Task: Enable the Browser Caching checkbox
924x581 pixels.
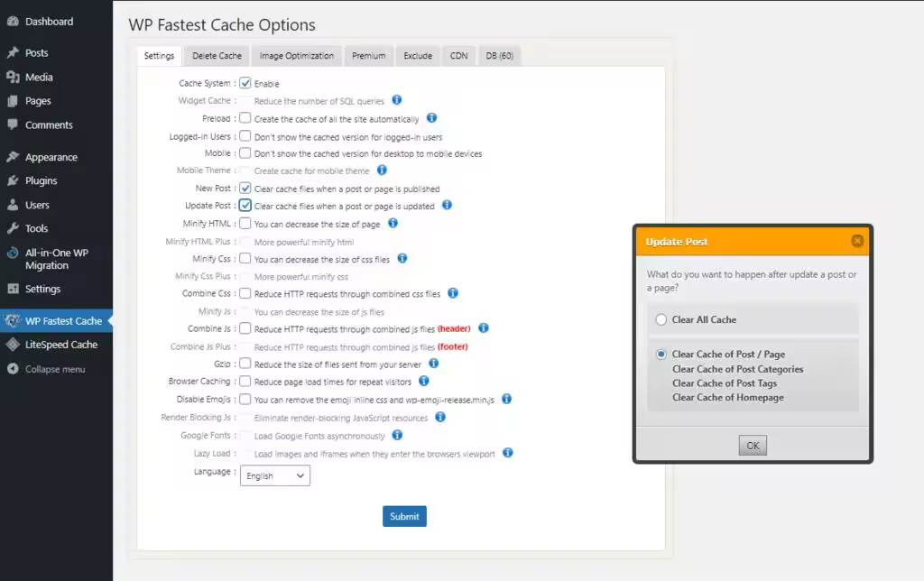Action: tap(245, 382)
